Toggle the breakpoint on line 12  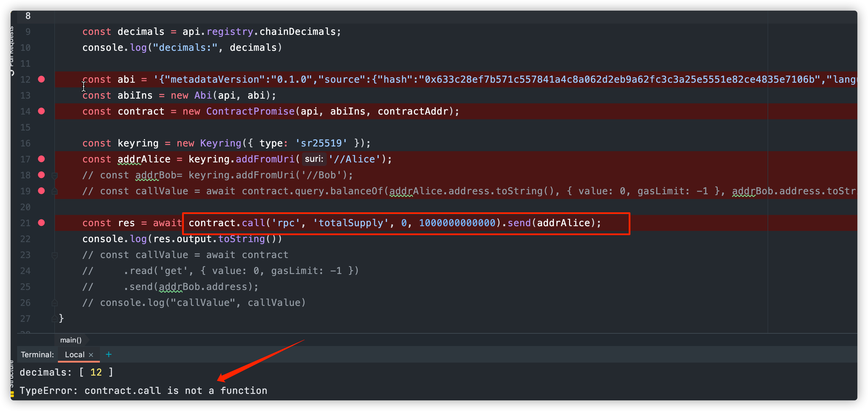[x=41, y=79]
